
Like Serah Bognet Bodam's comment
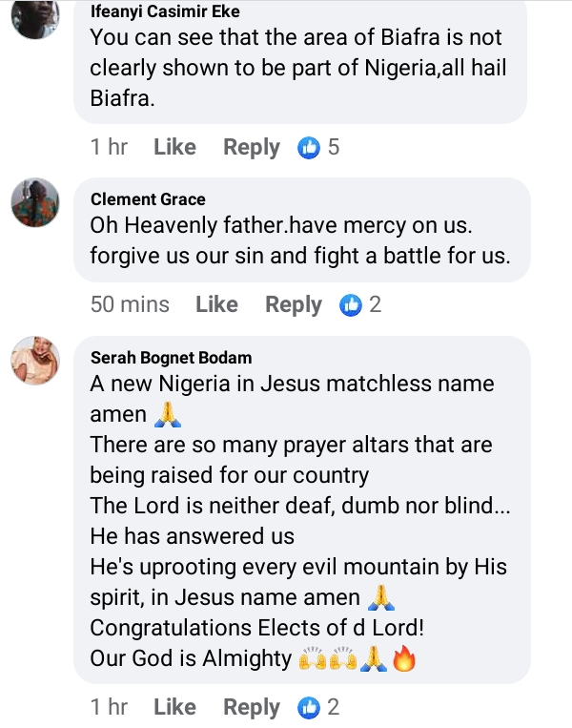(174, 708)
